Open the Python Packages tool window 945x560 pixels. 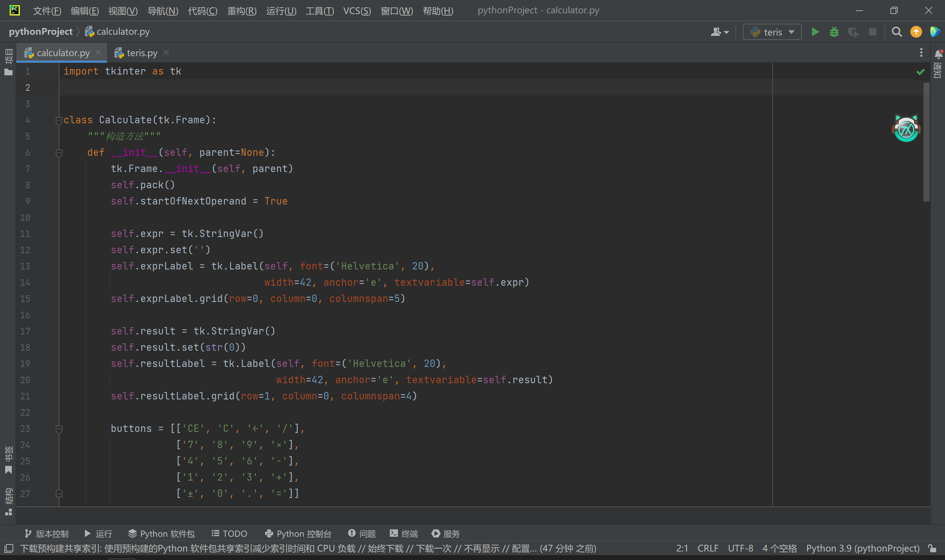click(x=161, y=533)
